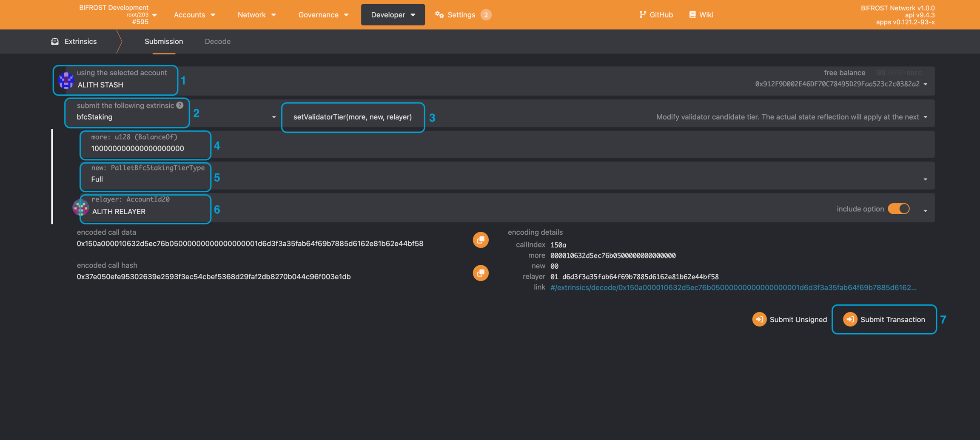Click the ALITH STASH account identicon
Screen dimensions: 980x440
pyautogui.click(x=66, y=80)
